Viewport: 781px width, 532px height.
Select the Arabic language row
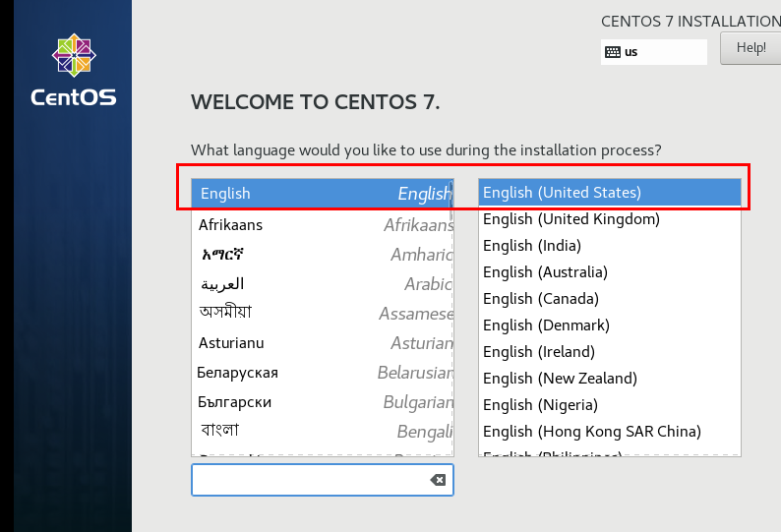pos(322,284)
